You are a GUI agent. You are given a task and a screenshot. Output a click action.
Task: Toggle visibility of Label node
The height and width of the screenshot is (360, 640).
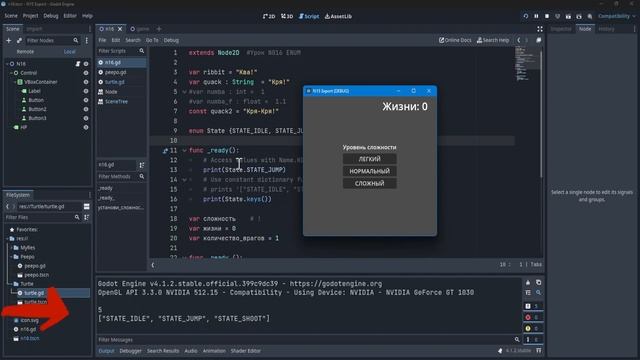(86, 91)
